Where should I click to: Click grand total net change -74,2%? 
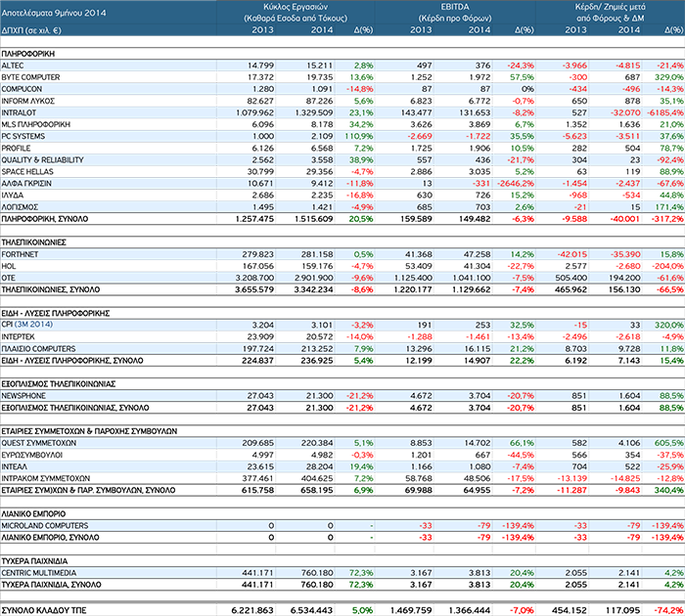click(x=668, y=610)
